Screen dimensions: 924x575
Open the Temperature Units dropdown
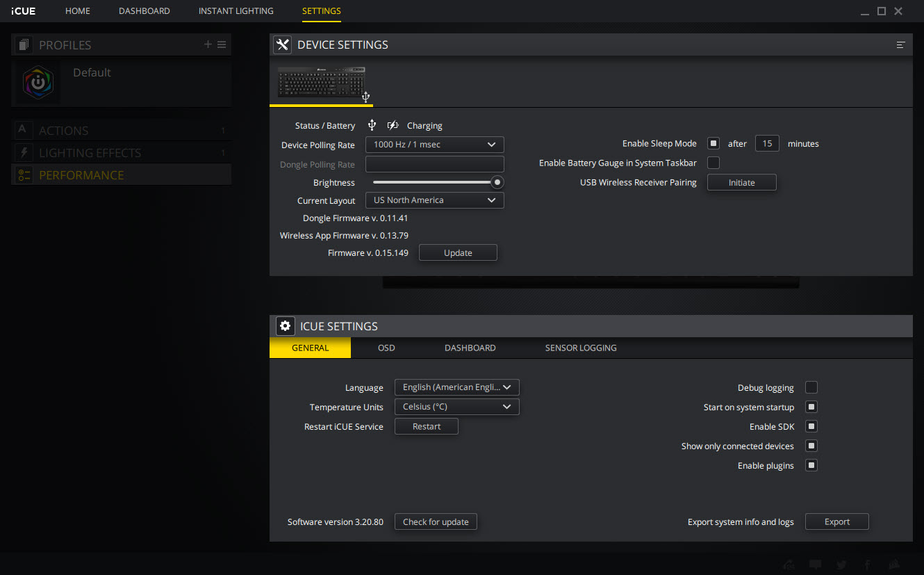pos(457,407)
